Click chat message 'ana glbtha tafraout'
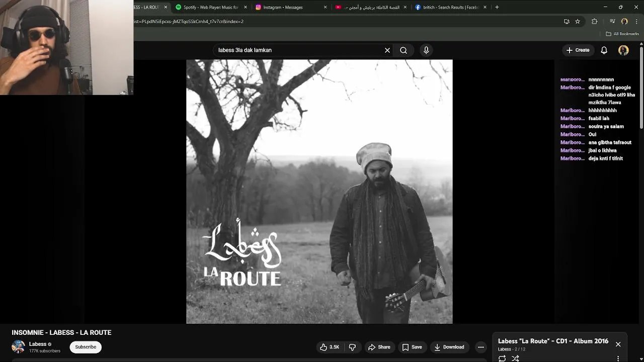The image size is (644, 362). pos(610,142)
